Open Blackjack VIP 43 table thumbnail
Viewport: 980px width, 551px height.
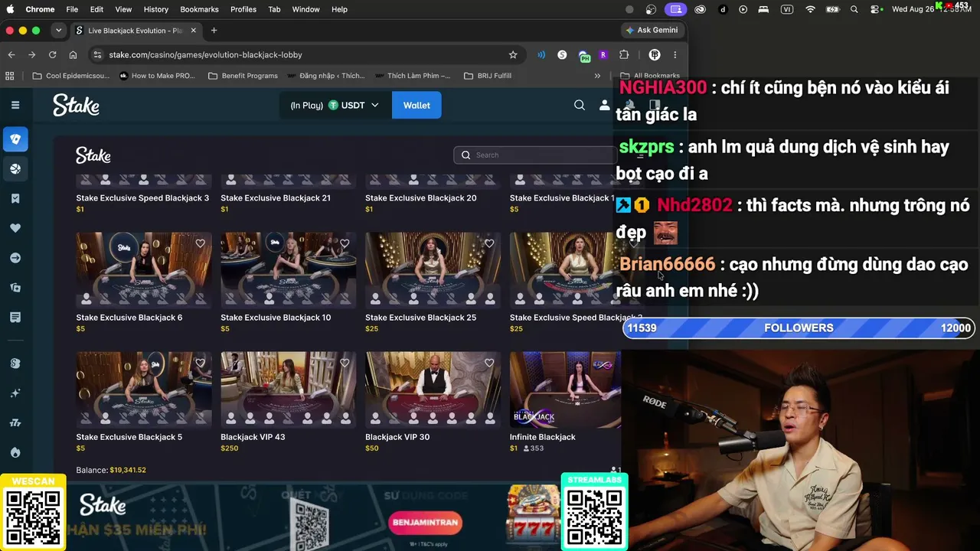289,389
